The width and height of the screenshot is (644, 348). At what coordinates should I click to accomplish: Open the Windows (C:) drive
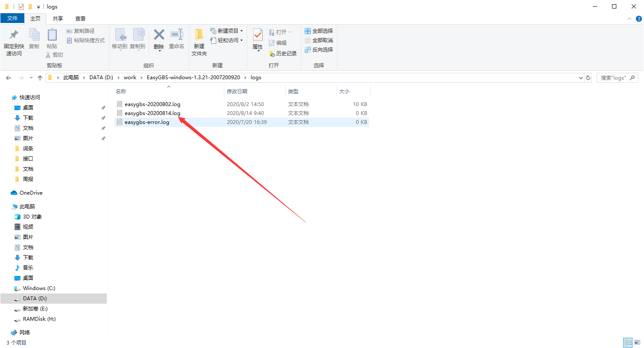[x=35, y=288]
